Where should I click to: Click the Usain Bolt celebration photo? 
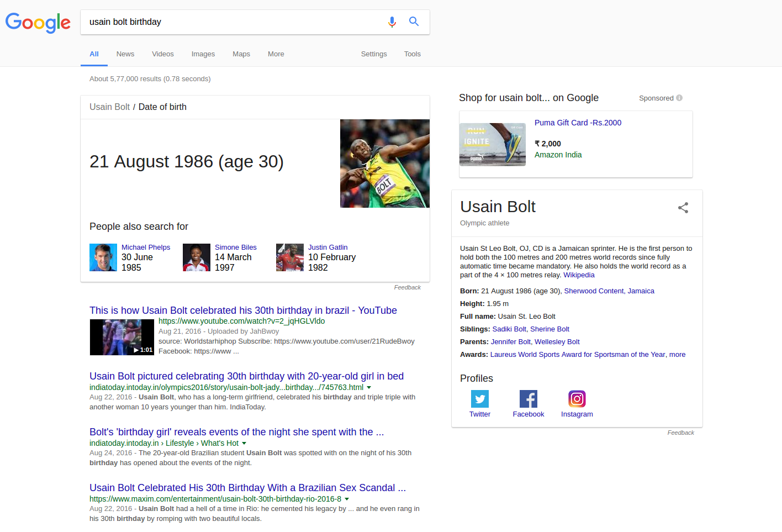pos(385,164)
